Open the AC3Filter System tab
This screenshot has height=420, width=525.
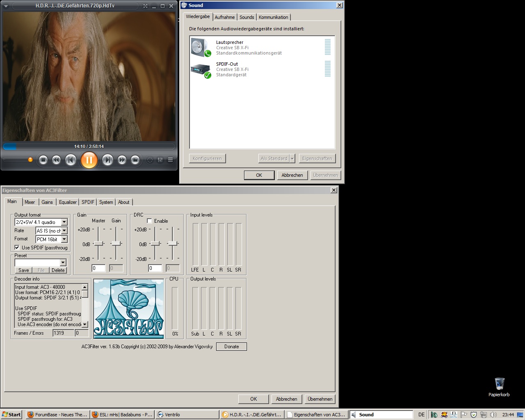[106, 202]
